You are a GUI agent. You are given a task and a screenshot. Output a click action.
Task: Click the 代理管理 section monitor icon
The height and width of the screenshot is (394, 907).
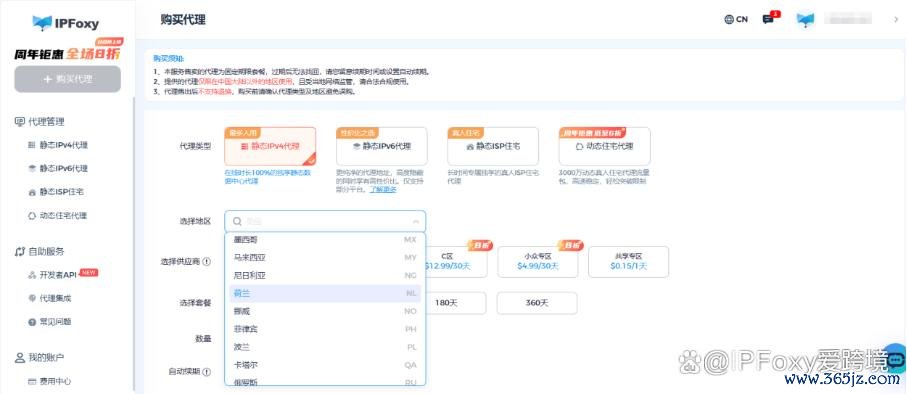pyautogui.click(x=20, y=121)
